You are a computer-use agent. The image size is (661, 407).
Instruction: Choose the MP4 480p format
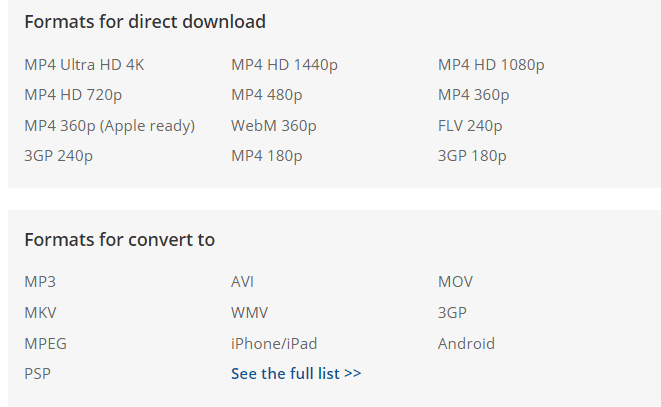[266, 95]
